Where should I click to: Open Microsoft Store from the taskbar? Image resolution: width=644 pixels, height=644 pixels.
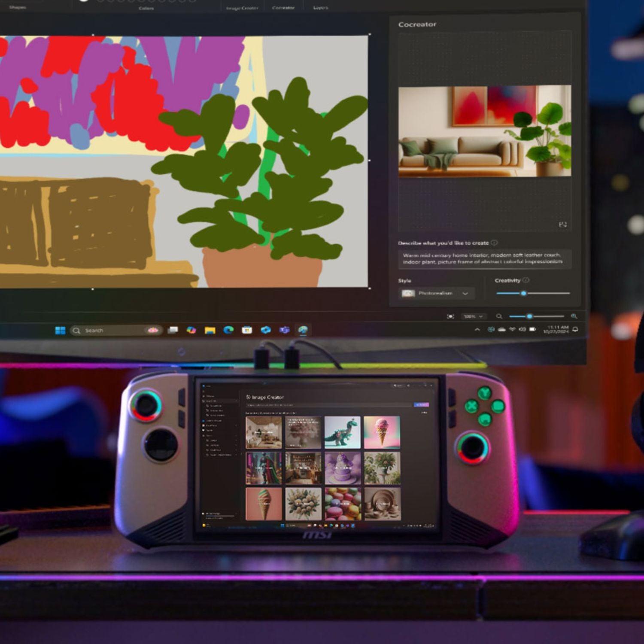pos(247,330)
